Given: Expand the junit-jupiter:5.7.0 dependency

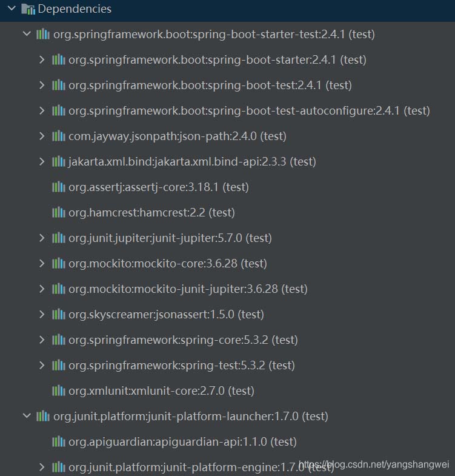Looking at the screenshot, I should (x=42, y=238).
